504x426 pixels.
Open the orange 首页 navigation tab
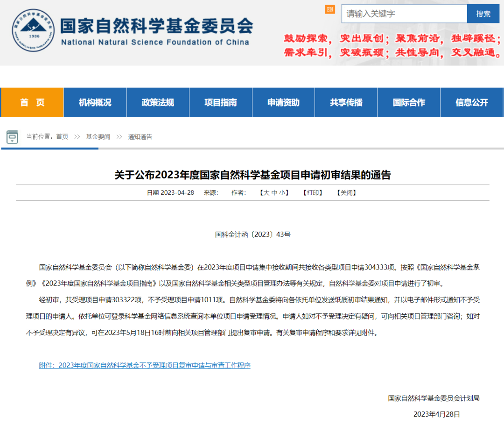pos(32,102)
